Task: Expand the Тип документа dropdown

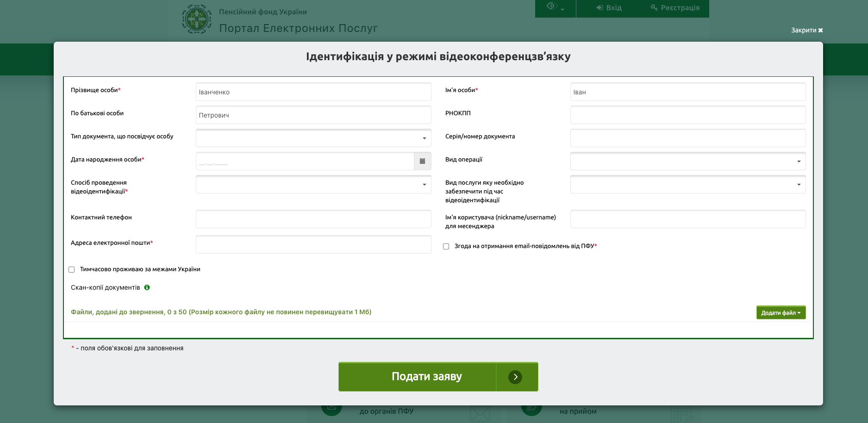Action: [313, 138]
